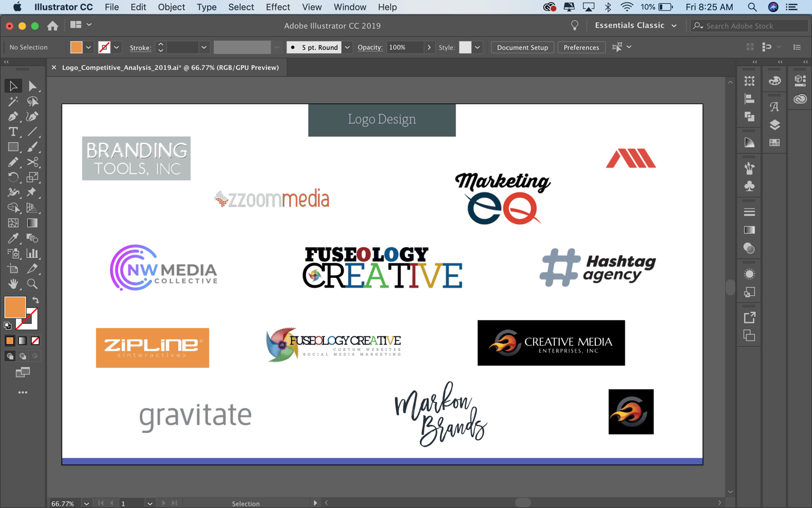This screenshot has height=508, width=812.
Task: Expand the Opacity slider arrow
Action: pyautogui.click(x=429, y=48)
